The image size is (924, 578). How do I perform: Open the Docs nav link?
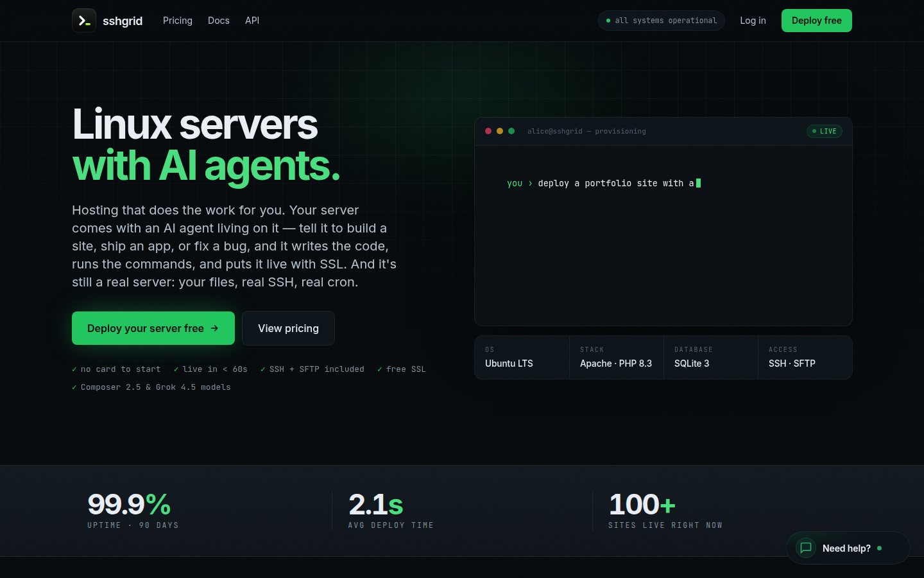219,21
